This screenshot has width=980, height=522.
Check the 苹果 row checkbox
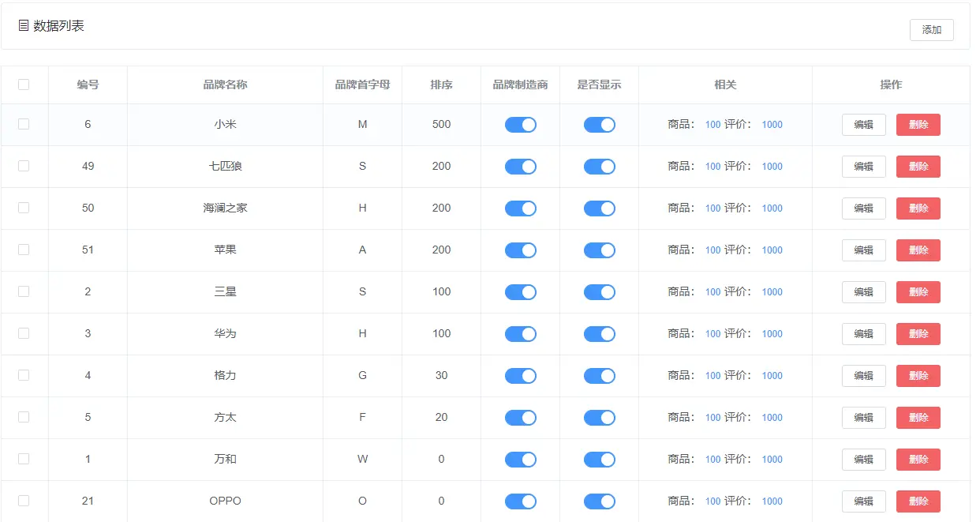pyautogui.click(x=24, y=250)
